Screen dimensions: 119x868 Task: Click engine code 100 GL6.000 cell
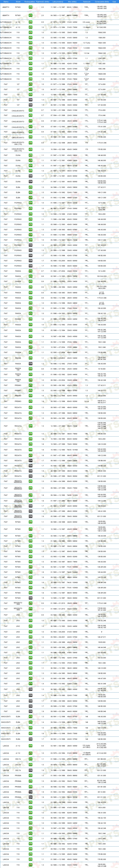pos(102,276)
